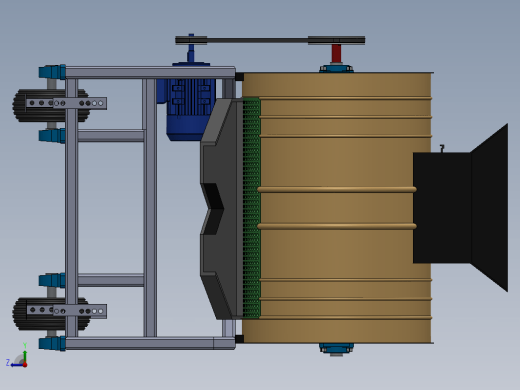Pick the blue bearing under the drum
The width and height of the screenshot is (520, 390).
click(x=336, y=349)
